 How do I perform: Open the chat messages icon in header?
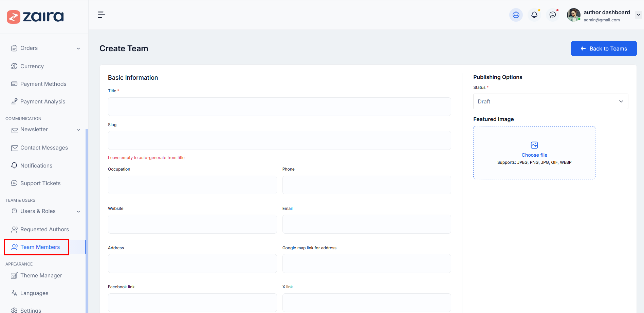tap(552, 15)
